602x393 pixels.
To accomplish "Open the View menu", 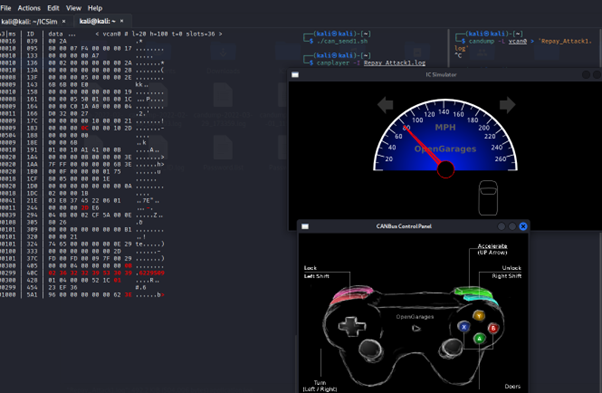I will tap(73, 8).
